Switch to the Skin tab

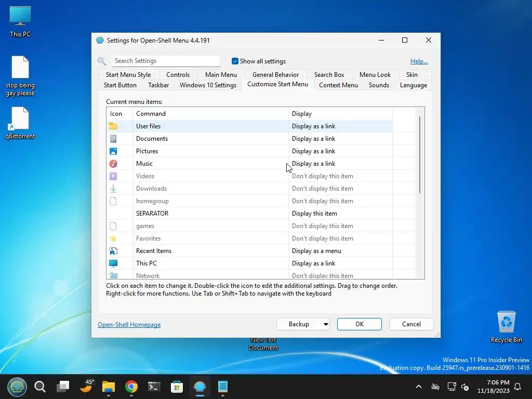(412, 75)
